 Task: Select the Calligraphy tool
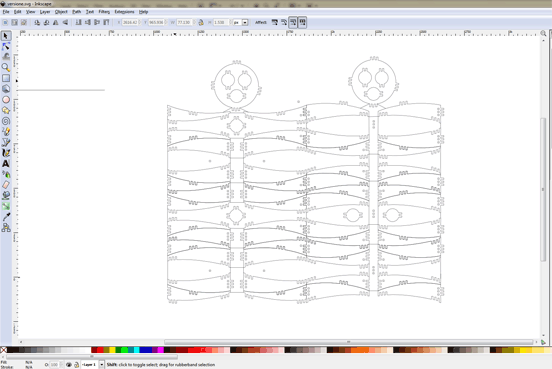click(6, 153)
